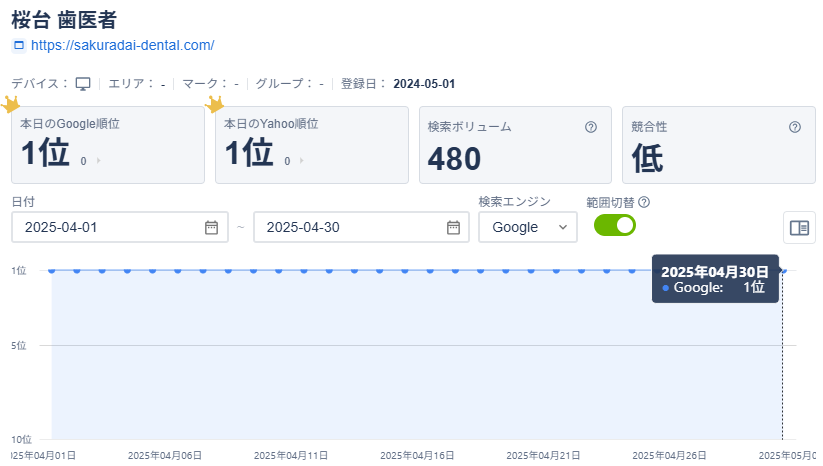823x466 pixels.
Task: Click the crown icon on Google rank card
Action: click(11, 104)
